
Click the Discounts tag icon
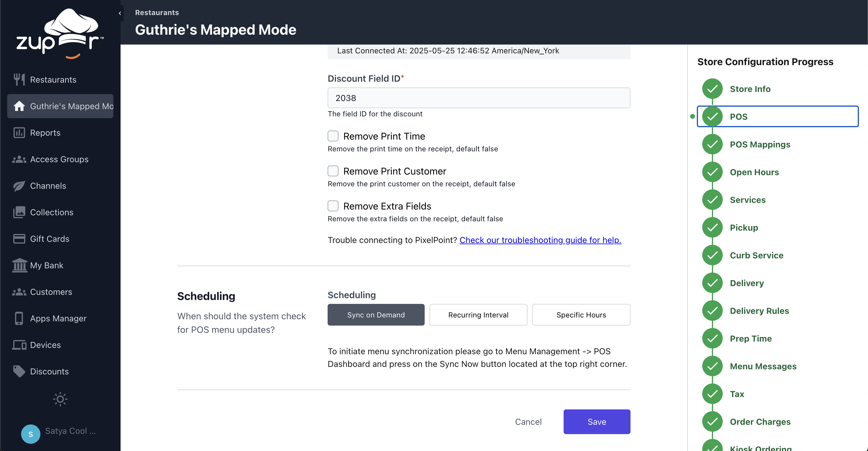click(19, 371)
